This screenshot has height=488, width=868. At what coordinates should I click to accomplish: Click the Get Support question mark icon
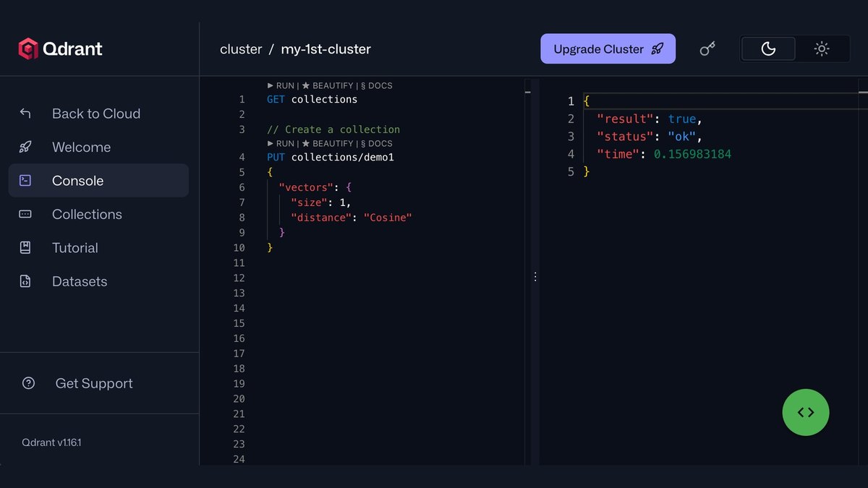[29, 383]
